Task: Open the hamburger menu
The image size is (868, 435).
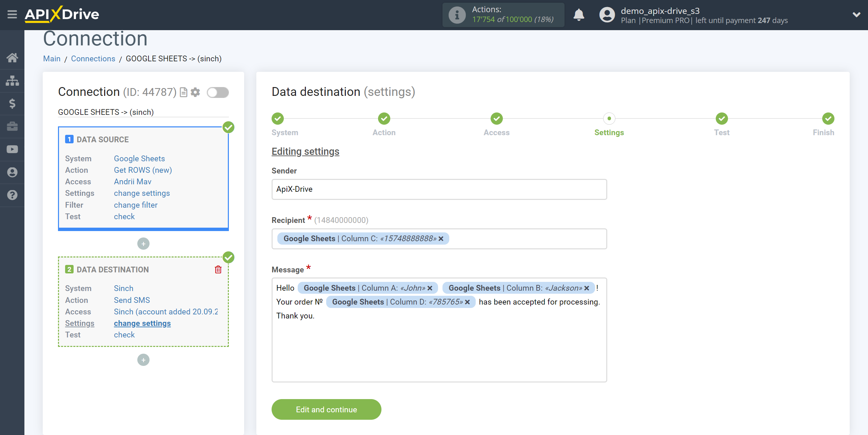Action: [x=12, y=15]
